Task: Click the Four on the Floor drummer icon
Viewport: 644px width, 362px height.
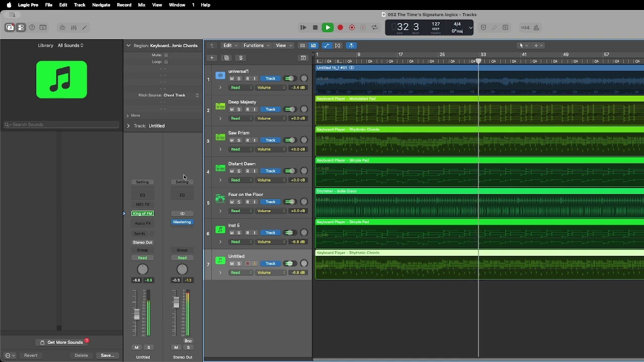Action: (220, 199)
